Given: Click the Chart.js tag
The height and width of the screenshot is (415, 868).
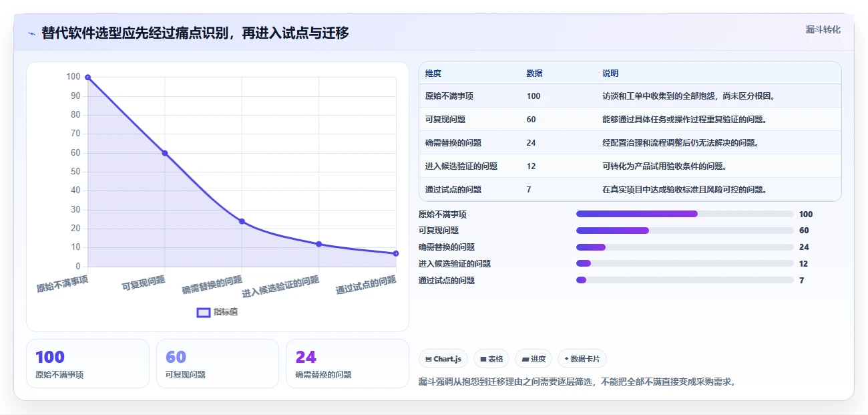Looking at the screenshot, I should click(x=443, y=359).
